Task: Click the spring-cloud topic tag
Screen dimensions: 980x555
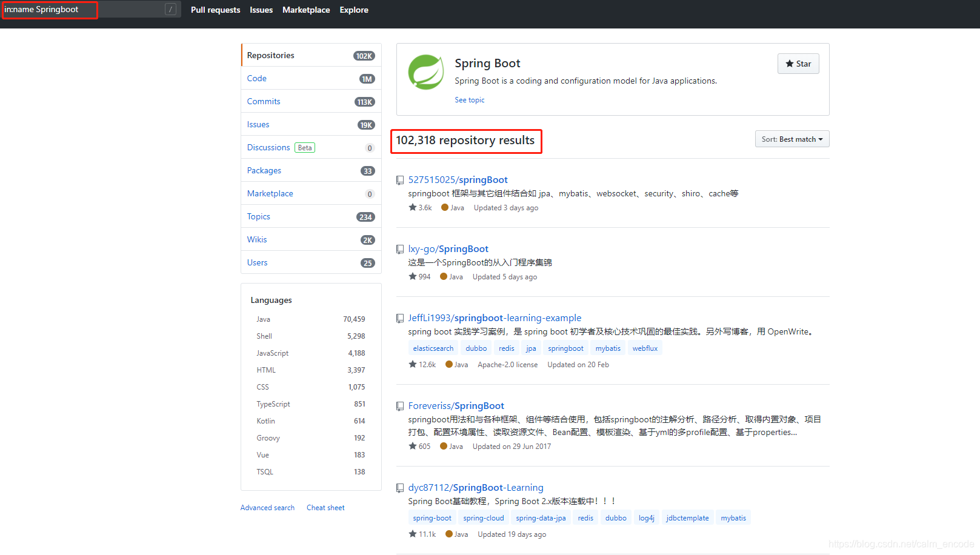Action: pyautogui.click(x=484, y=518)
